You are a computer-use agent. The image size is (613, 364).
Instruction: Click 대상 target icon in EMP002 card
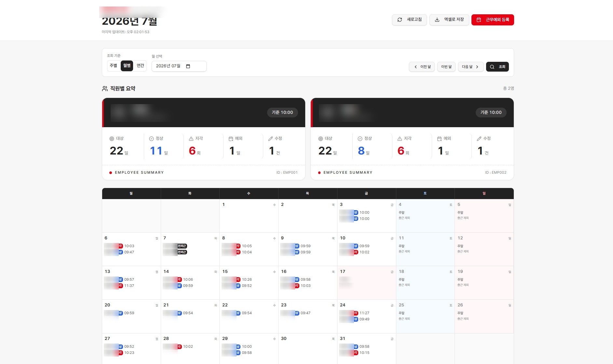pyautogui.click(x=320, y=139)
